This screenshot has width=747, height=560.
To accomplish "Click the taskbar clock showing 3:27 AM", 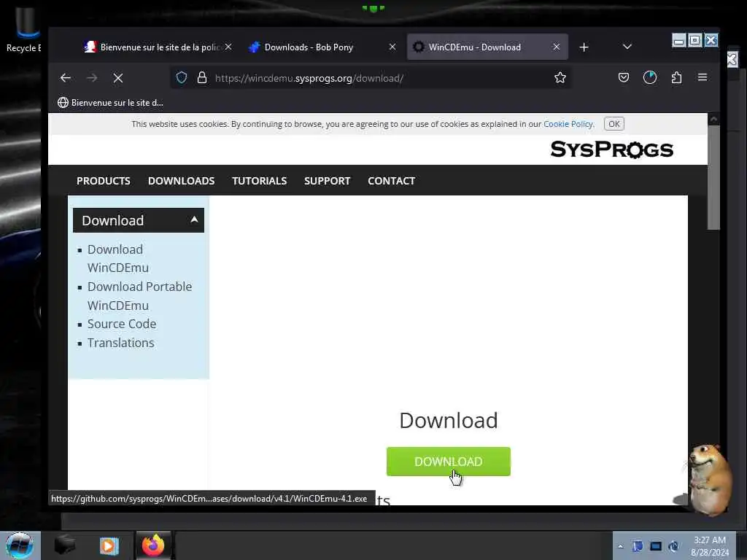I will tap(709, 545).
